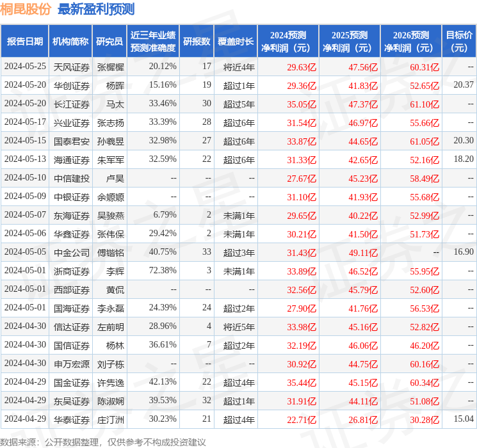This screenshot has height=448, width=477.
Task: Select researcher 黄侃
Action: coord(115,290)
